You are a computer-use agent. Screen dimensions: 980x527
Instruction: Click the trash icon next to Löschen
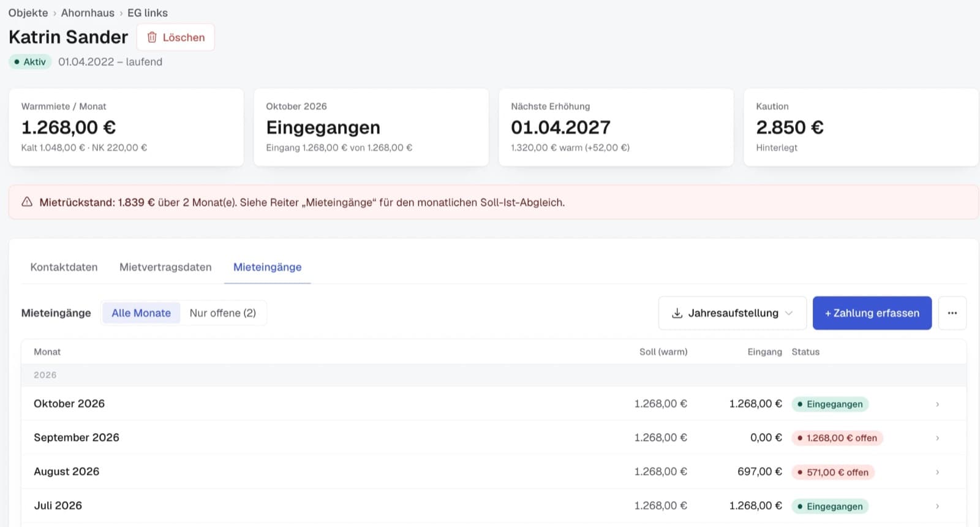coord(152,37)
